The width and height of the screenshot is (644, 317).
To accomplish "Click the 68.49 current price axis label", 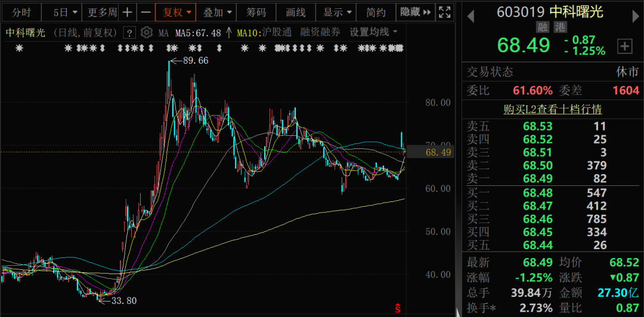I will (438, 153).
